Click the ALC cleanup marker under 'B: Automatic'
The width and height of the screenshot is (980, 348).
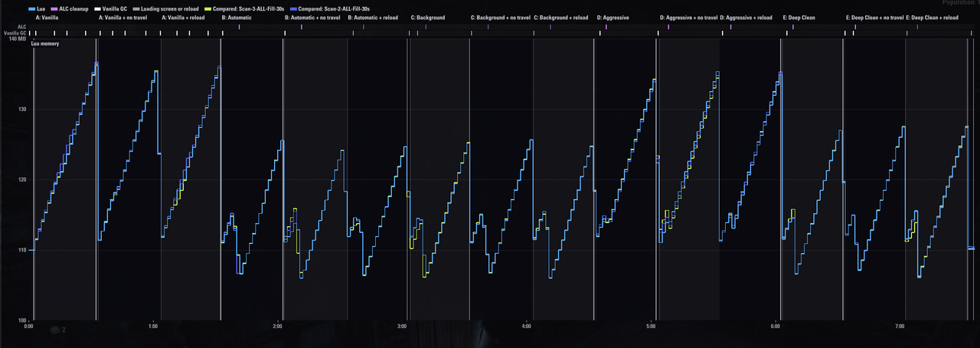[x=239, y=27]
